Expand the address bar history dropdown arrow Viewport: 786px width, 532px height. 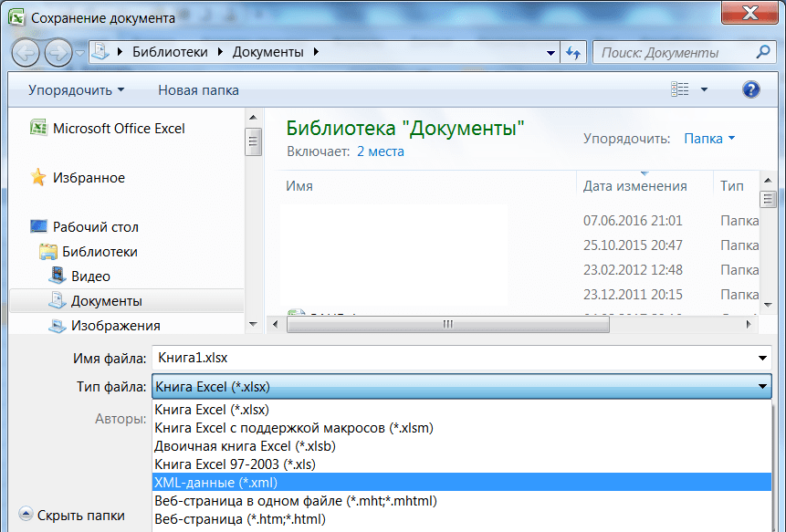[550, 53]
